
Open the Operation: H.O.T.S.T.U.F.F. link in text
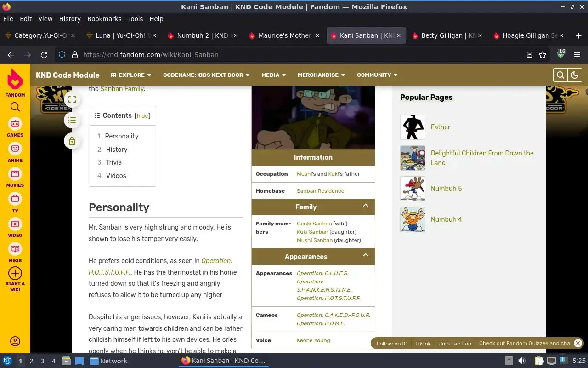click(x=160, y=266)
